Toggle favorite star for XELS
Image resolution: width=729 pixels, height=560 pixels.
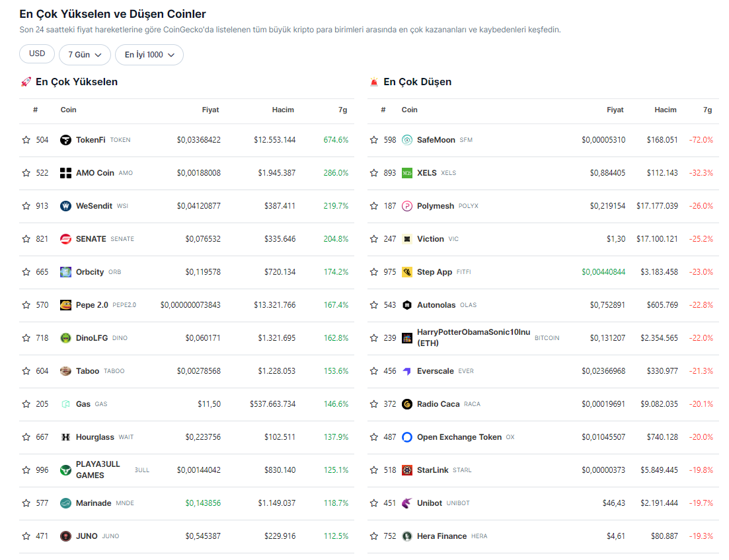coord(374,173)
